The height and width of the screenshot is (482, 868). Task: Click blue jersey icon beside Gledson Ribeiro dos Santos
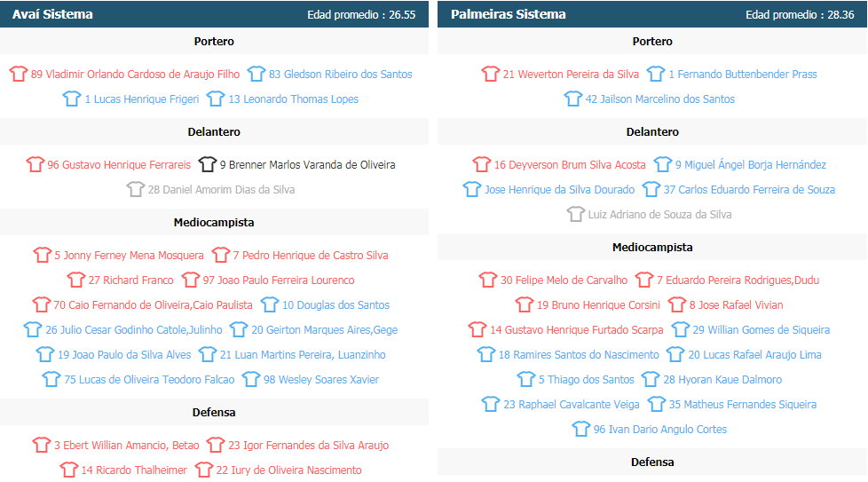point(256,74)
